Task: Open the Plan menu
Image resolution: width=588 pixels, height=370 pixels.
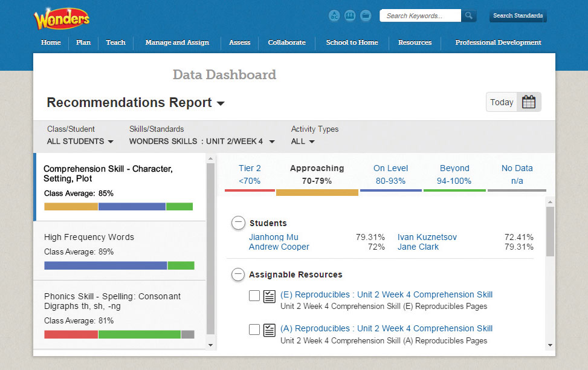Action: [x=83, y=42]
